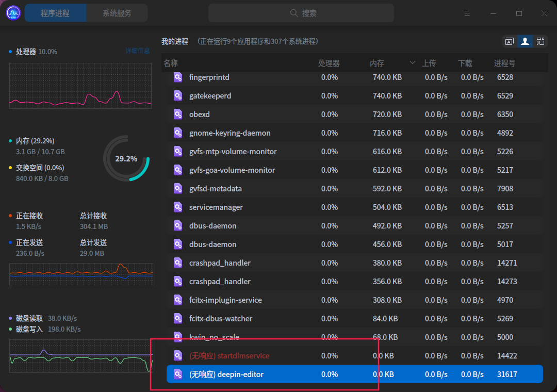
Task: Switch to 系统服务 tab
Action: (117, 13)
